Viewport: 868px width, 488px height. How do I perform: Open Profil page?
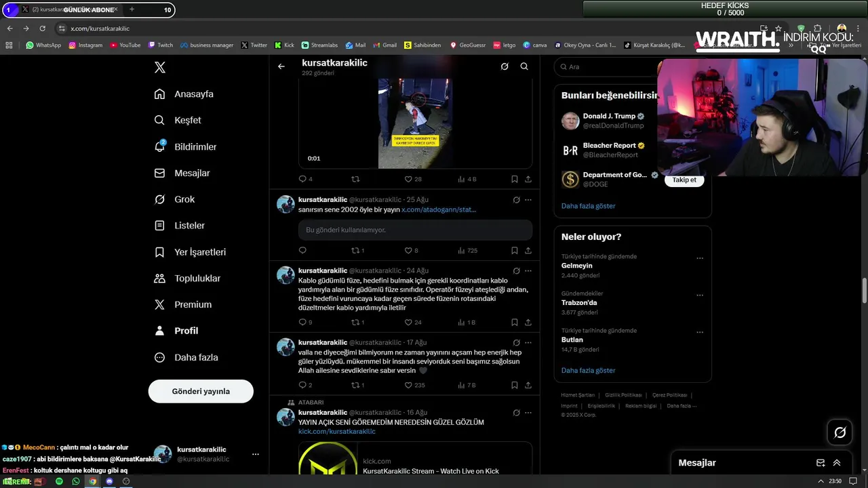(x=176, y=331)
